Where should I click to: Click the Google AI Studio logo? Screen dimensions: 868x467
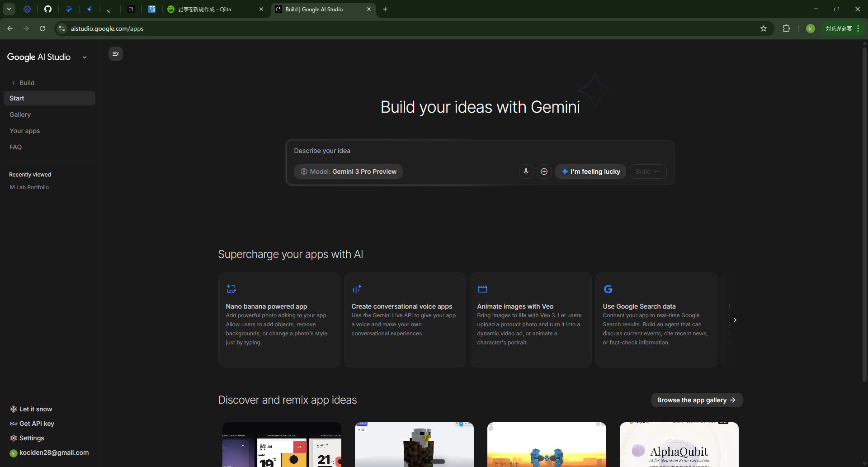click(39, 57)
